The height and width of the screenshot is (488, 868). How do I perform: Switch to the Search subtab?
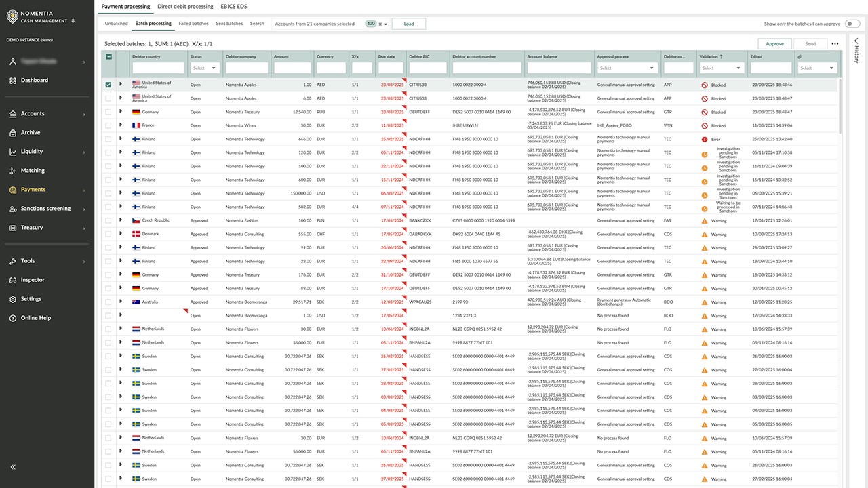[257, 24]
